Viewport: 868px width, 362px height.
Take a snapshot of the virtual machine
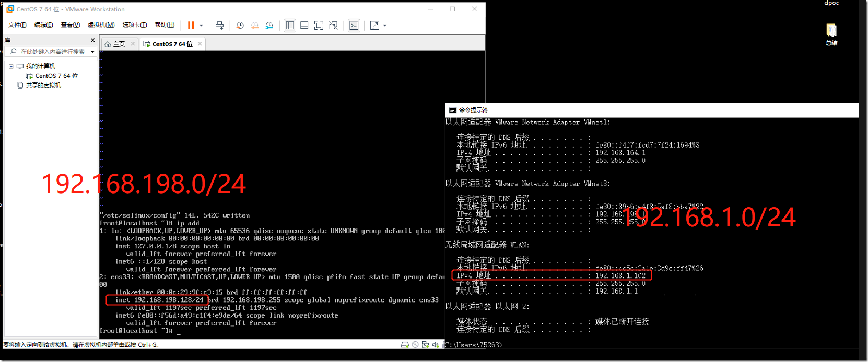click(240, 25)
